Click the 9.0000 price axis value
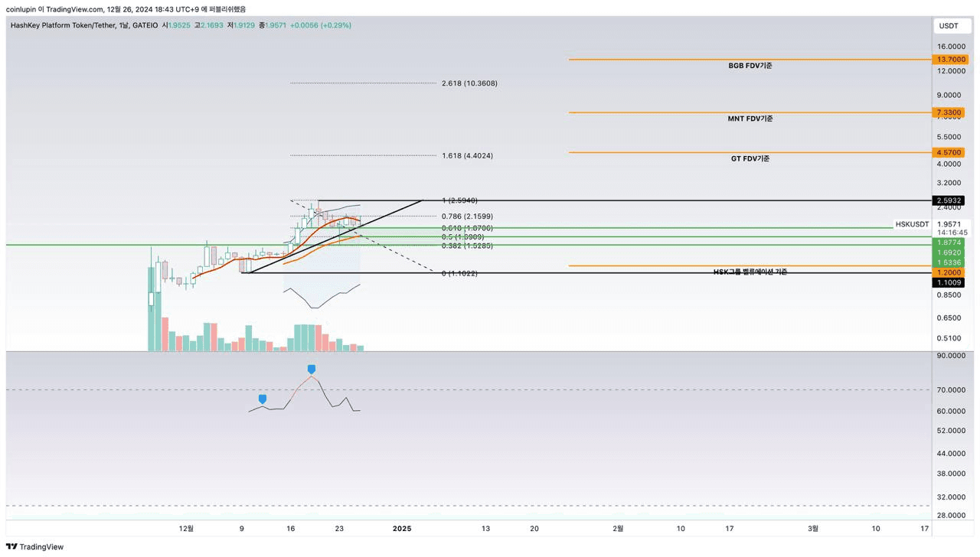Image resolution: width=980 pixels, height=557 pixels. click(949, 95)
